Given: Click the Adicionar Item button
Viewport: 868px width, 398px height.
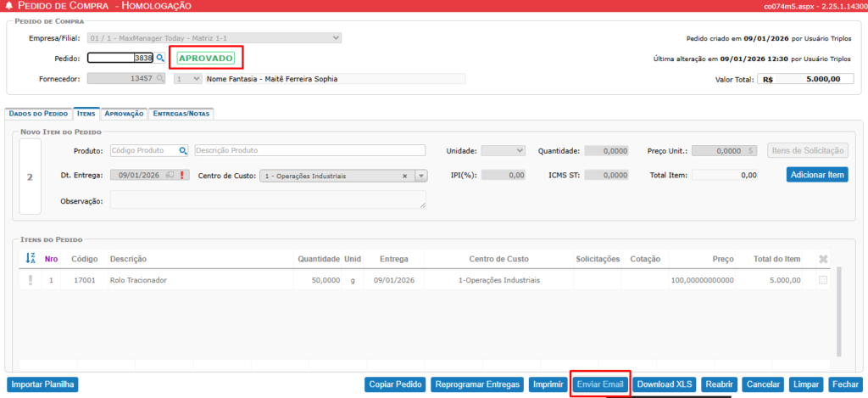Looking at the screenshot, I should 816,175.
